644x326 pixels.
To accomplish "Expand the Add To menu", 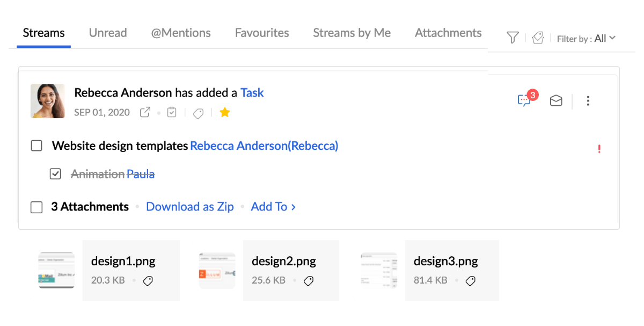I will coord(273,207).
